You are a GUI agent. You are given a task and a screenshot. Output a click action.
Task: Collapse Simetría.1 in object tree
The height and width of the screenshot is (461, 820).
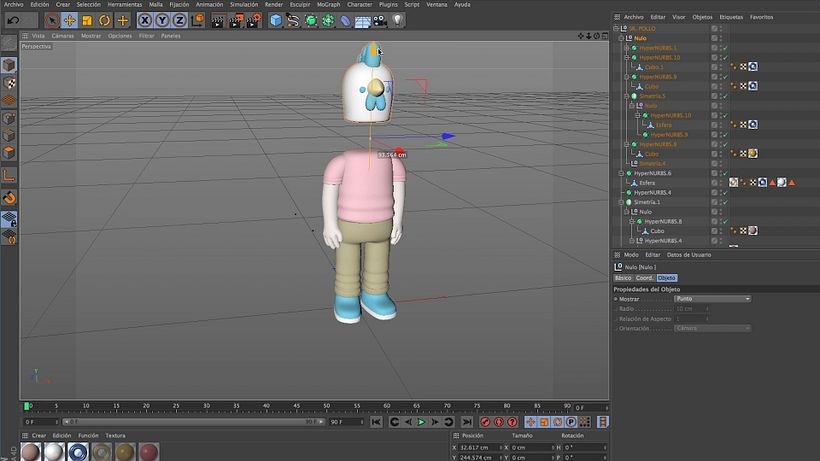click(x=621, y=202)
